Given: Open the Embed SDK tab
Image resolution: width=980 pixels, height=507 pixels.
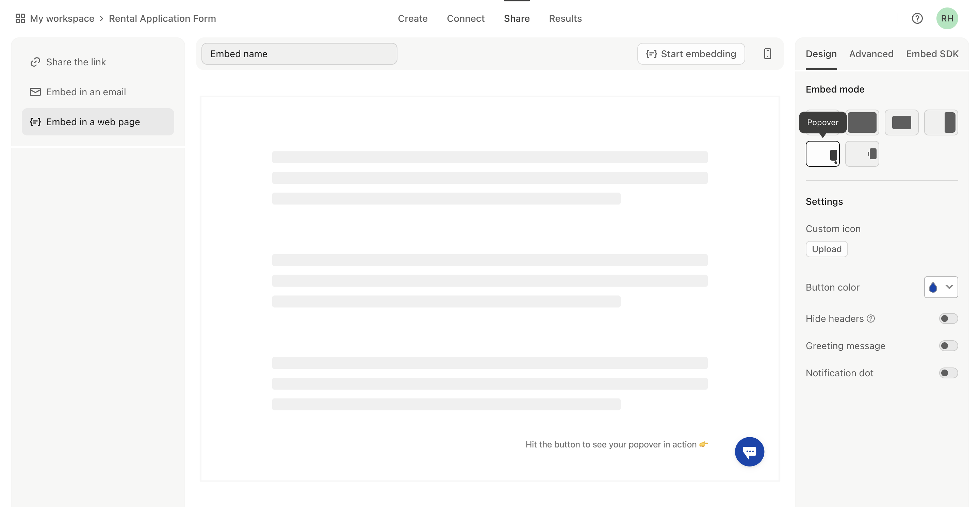Looking at the screenshot, I should click(932, 54).
